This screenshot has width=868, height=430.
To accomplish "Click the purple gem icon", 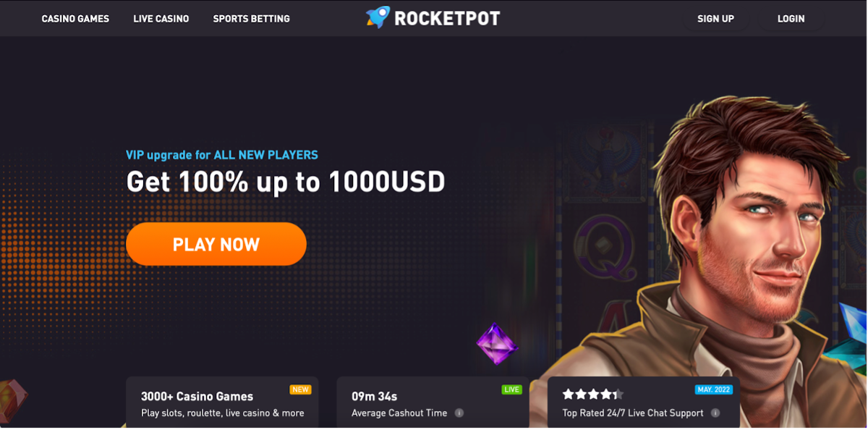I will (498, 344).
